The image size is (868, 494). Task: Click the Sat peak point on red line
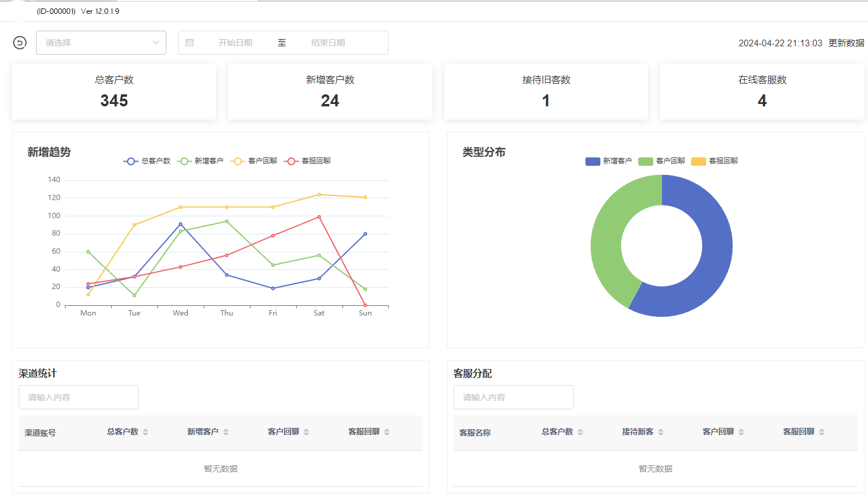[319, 217]
